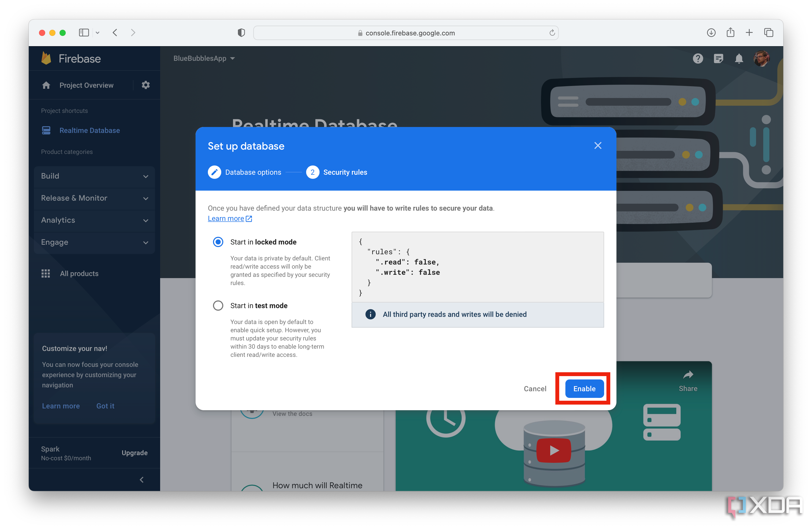The image size is (812, 529).
Task: Select Start in test mode
Action: [x=218, y=305]
